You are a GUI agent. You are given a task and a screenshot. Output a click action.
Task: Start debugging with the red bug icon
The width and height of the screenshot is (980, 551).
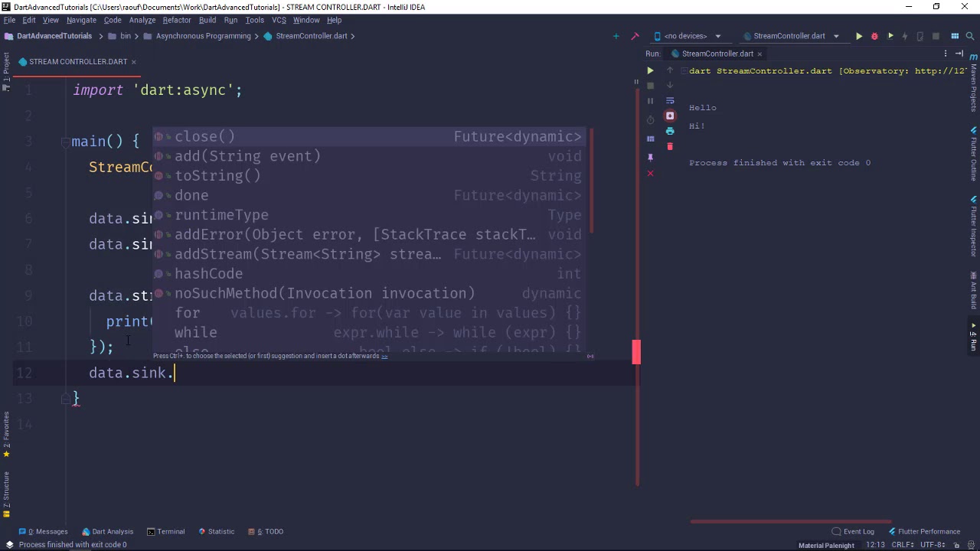[874, 36]
